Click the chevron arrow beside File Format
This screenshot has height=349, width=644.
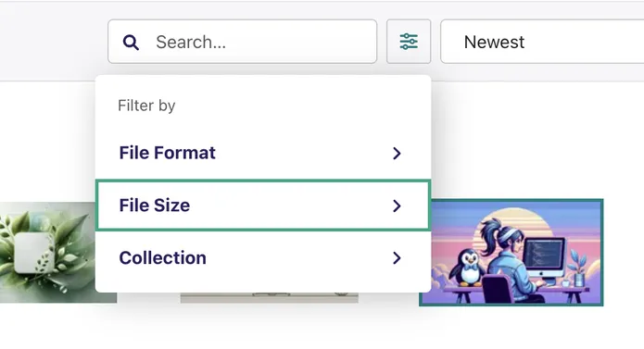click(x=397, y=153)
